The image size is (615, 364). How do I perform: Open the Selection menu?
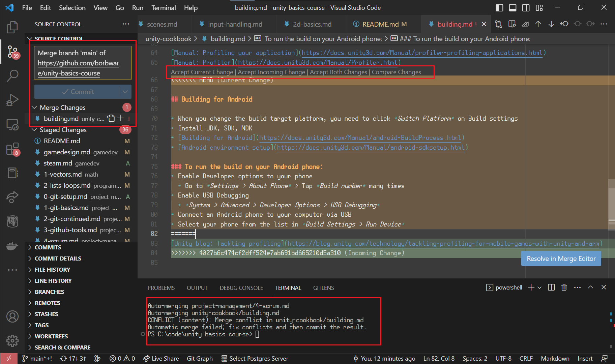coord(72,8)
